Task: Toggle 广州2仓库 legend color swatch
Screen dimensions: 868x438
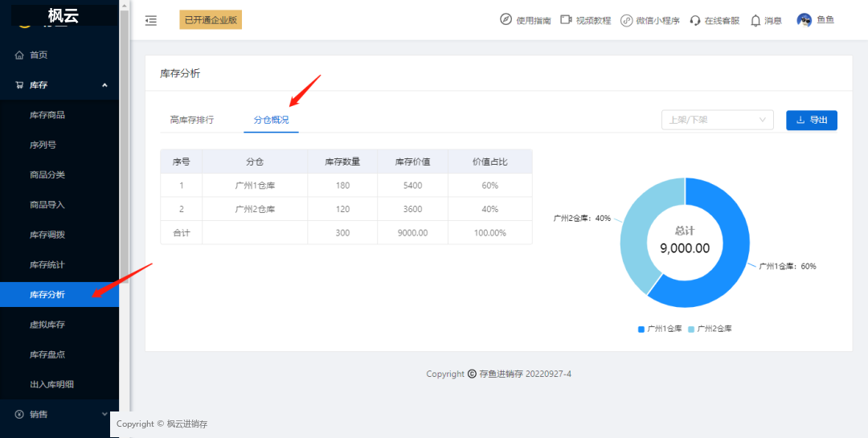Action: pyautogui.click(x=691, y=329)
